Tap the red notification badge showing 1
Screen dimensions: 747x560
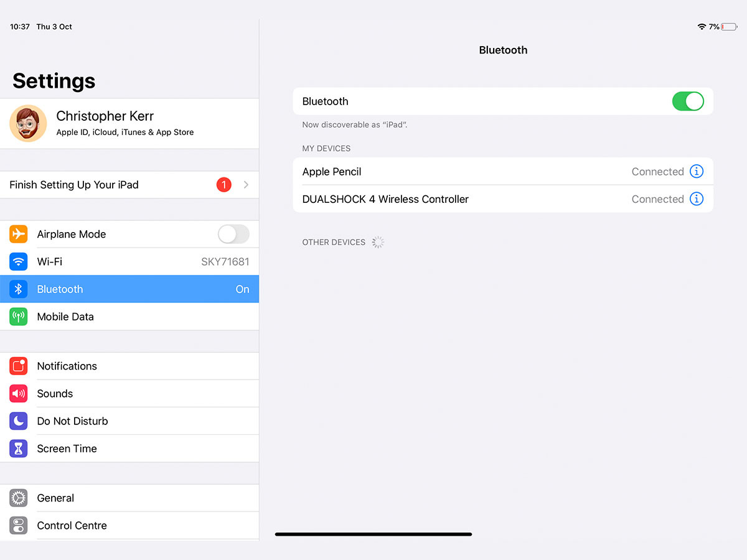coord(223,185)
